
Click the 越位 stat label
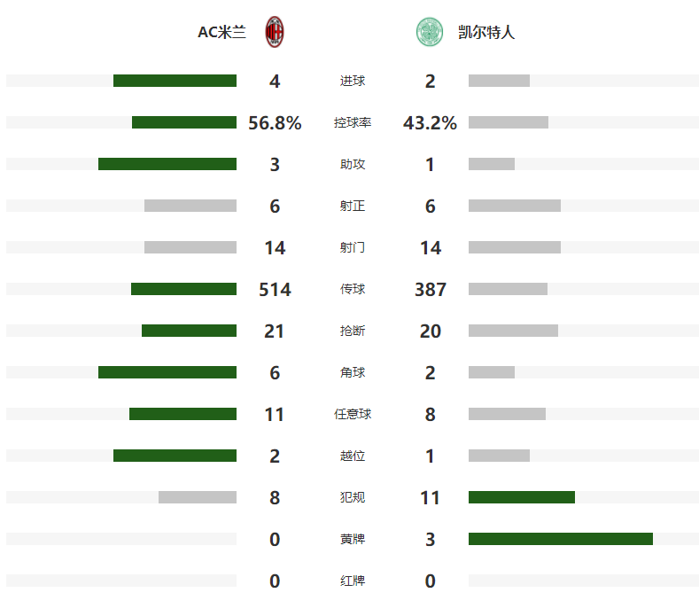pyautogui.click(x=353, y=456)
